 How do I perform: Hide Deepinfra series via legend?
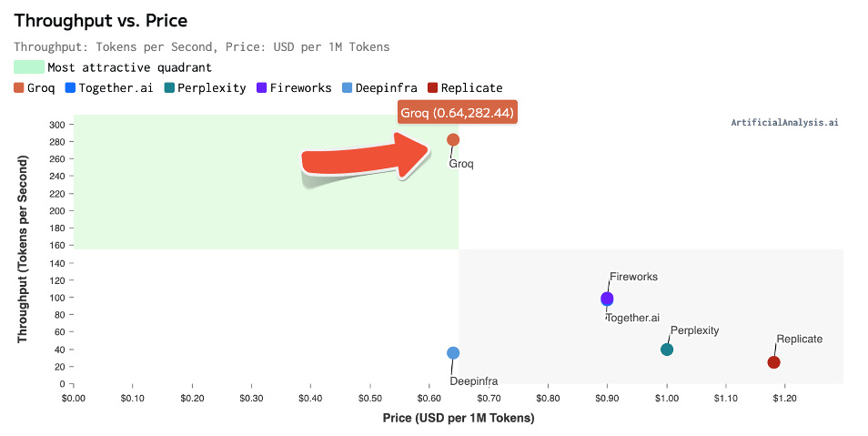(379, 87)
